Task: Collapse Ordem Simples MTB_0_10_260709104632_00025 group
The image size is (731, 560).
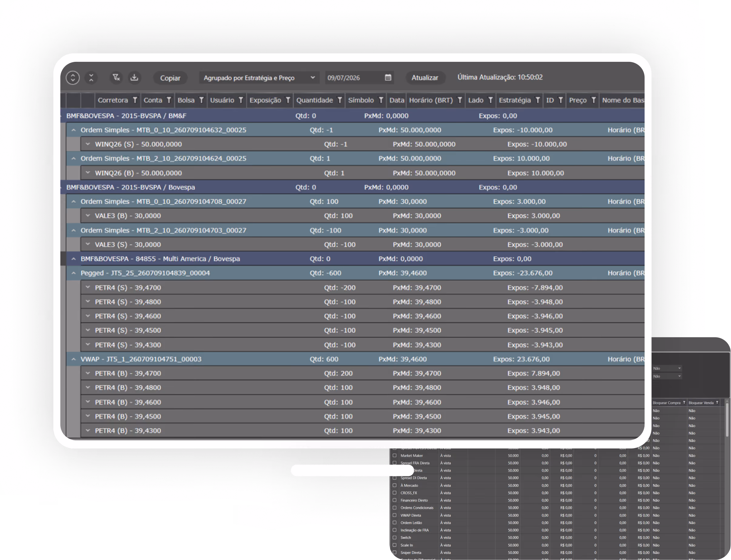Action: (x=74, y=130)
